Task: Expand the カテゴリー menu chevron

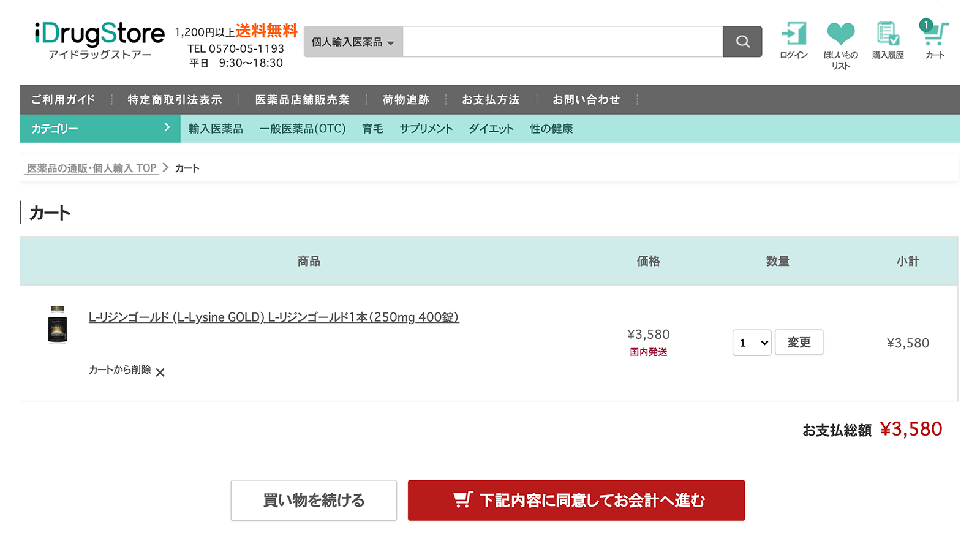Action: [167, 127]
